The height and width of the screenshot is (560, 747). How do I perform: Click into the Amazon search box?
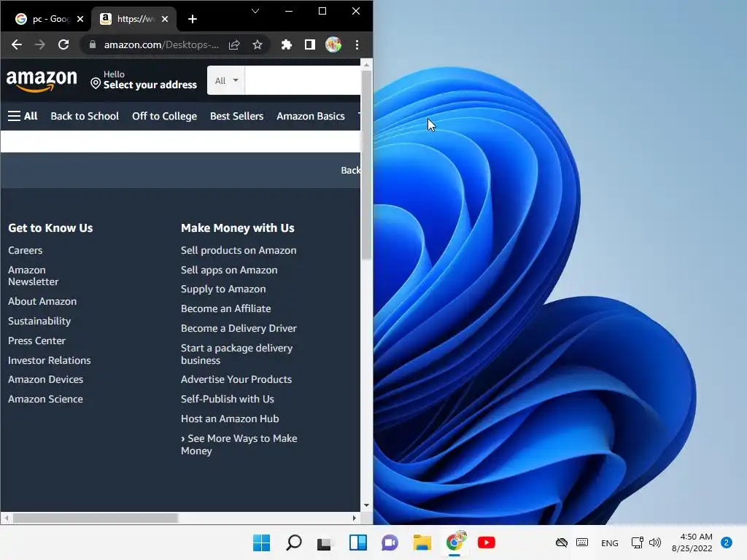point(303,80)
